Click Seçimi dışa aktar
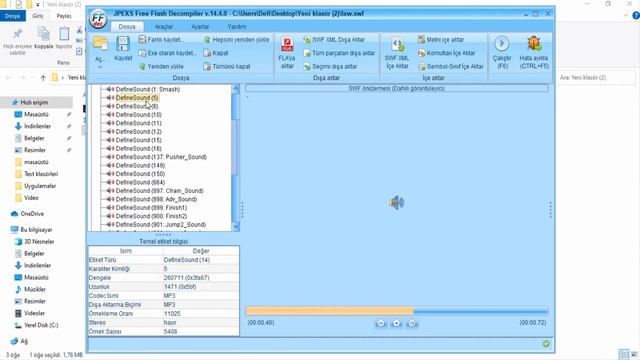This screenshot has height=360, width=640. (330, 67)
